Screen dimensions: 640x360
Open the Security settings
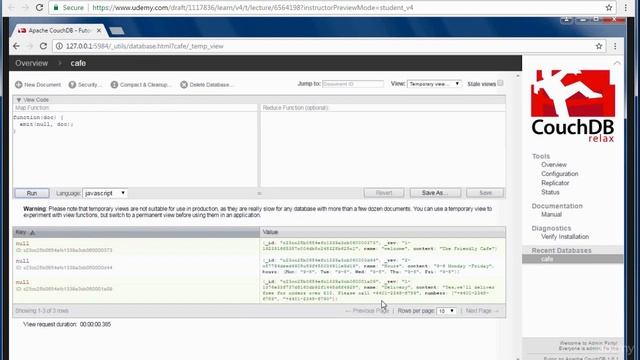point(85,84)
